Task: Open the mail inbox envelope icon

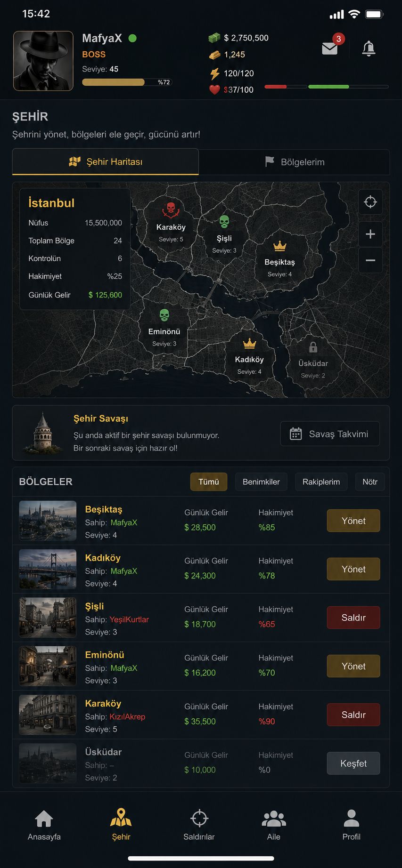Action: coord(329,48)
